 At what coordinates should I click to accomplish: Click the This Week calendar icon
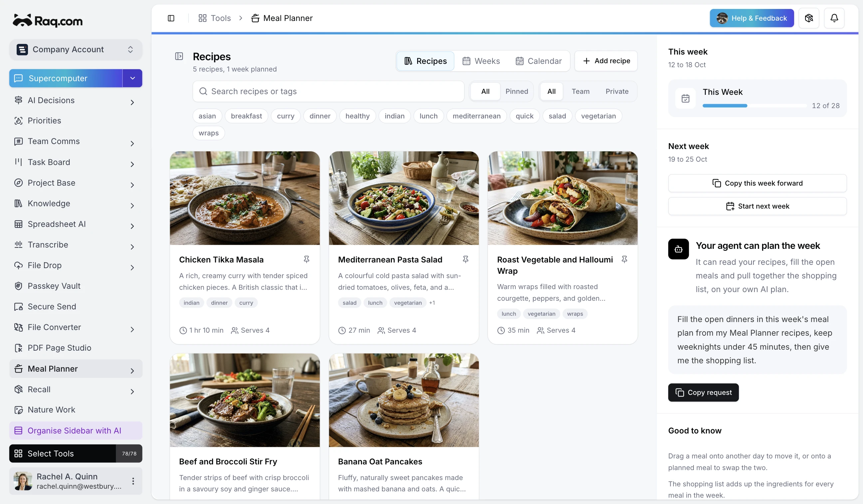[685, 98]
